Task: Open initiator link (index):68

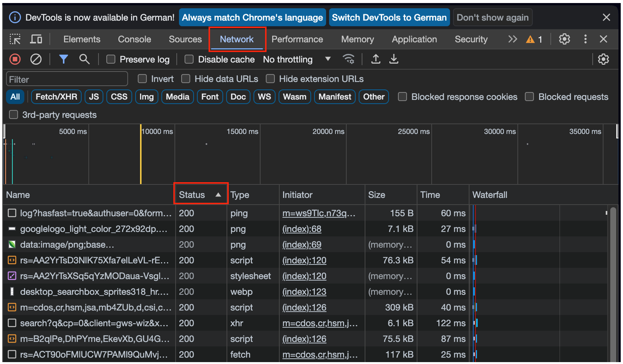Action: 302,229
